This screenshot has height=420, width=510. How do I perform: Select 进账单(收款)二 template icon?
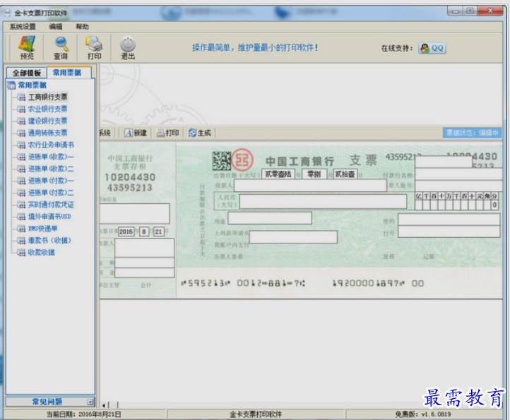coord(21,169)
